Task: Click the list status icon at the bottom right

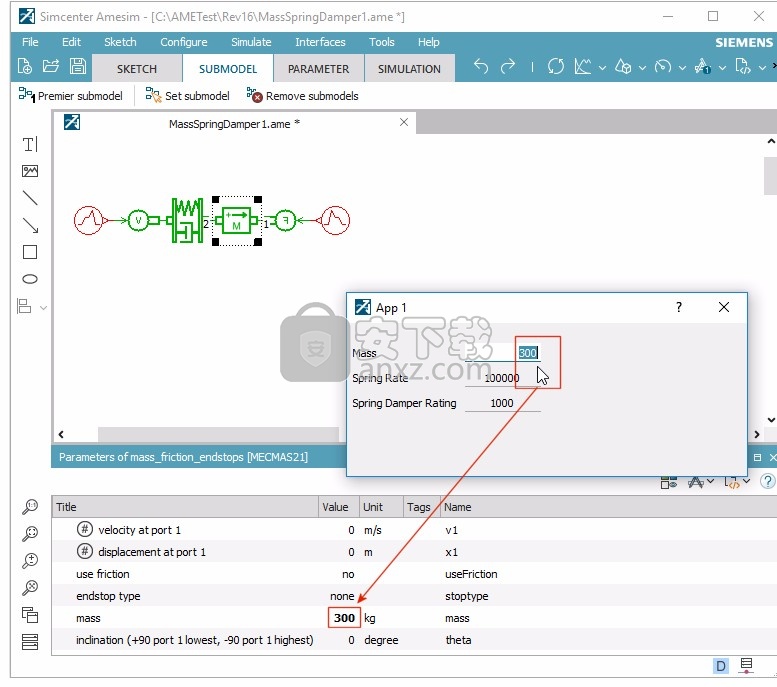Action: coord(746,665)
